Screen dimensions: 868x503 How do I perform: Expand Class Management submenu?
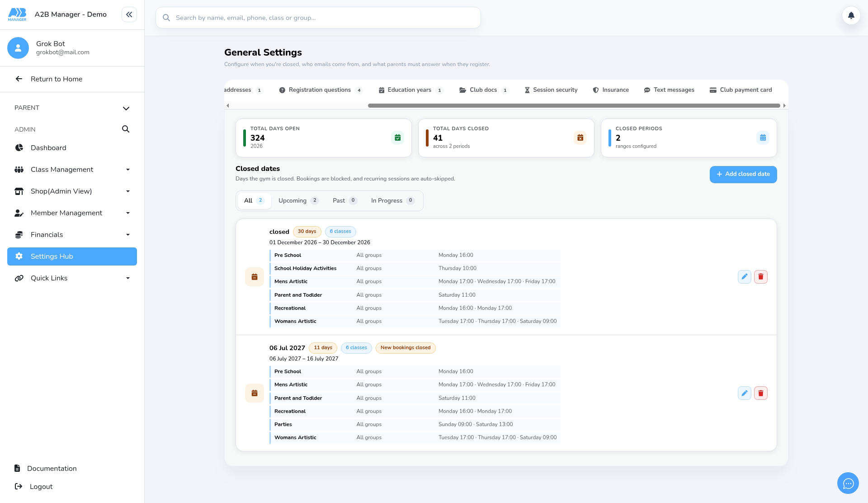pos(128,170)
